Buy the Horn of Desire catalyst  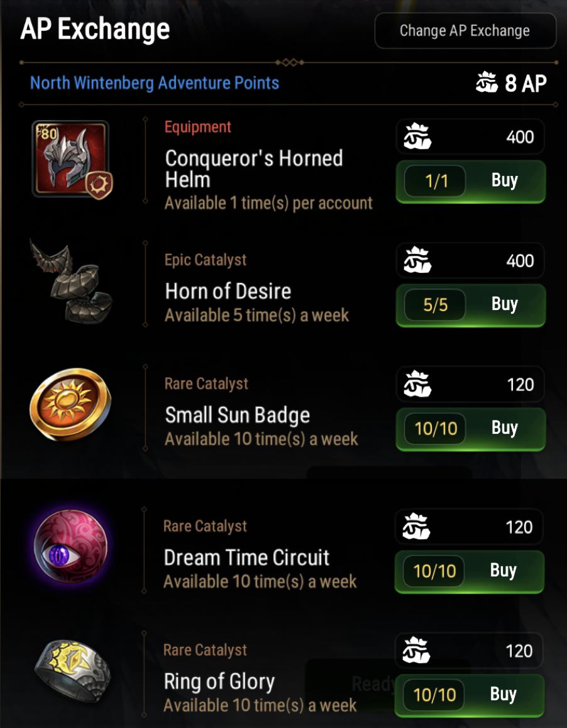504,304
